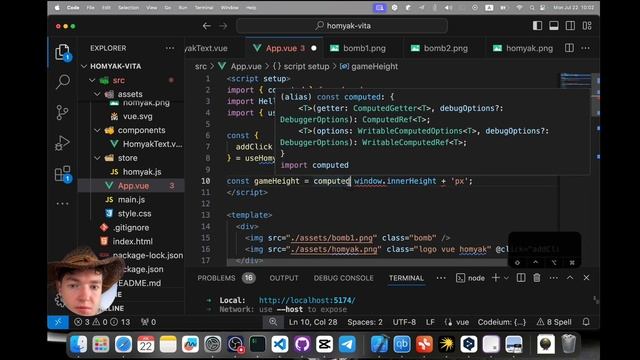Image resolution: width=640 pixels, height=360 pixels.
Task: Split the terminal pane
Action: 521,278
